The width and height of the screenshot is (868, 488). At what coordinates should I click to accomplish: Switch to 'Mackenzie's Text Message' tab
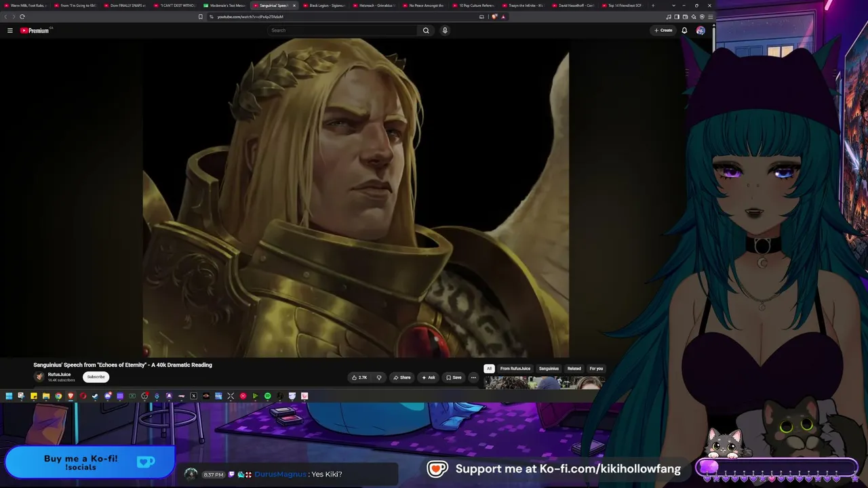[226, 5]
